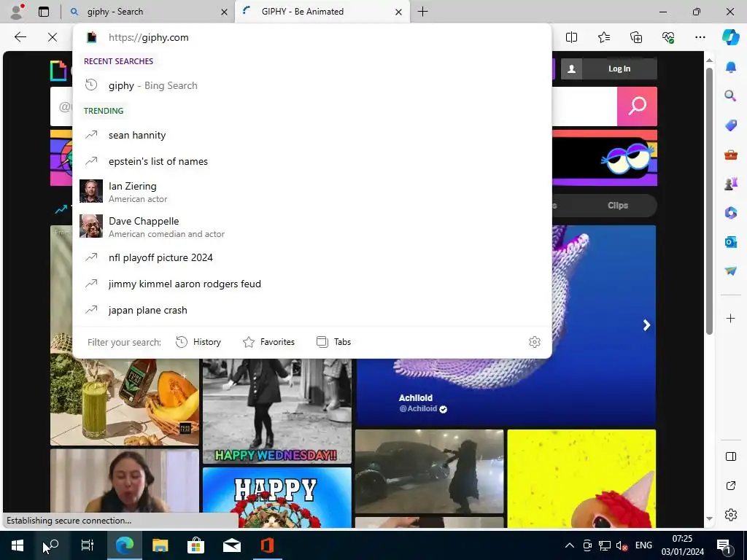Open the Windows Start menu
This screenshot has height=560, width=747.
pyautogui.click(x=18, y=545)
